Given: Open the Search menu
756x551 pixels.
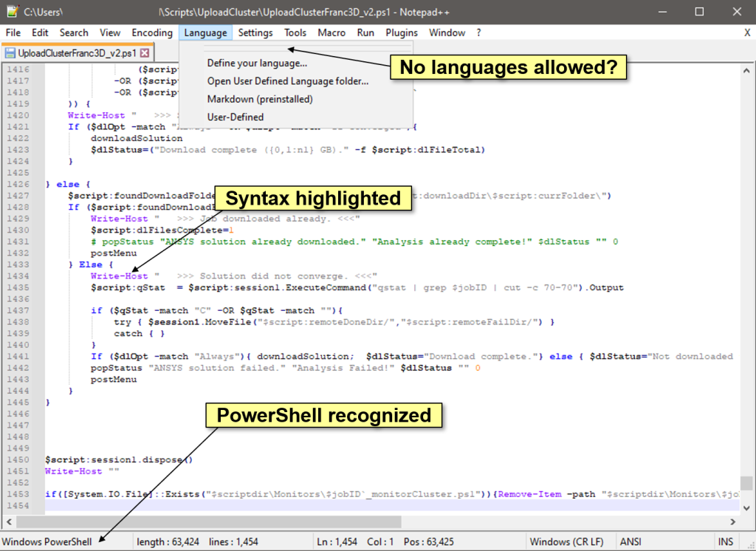Looking at the screenshot, I should coord(74,32).
